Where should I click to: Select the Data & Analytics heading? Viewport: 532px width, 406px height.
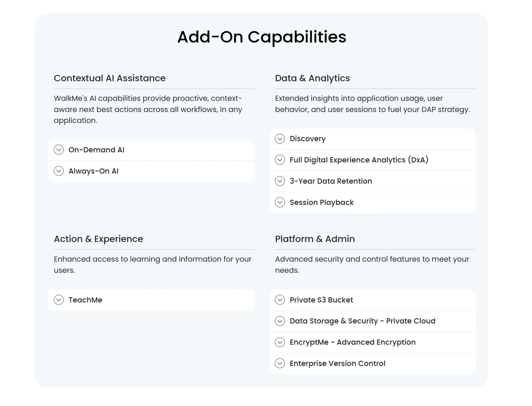coord(312,78)
